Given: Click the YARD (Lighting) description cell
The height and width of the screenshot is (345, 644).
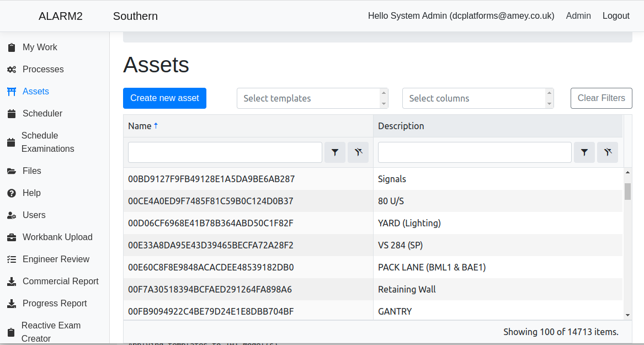Looking at the screenshot, I should (498, 224).
